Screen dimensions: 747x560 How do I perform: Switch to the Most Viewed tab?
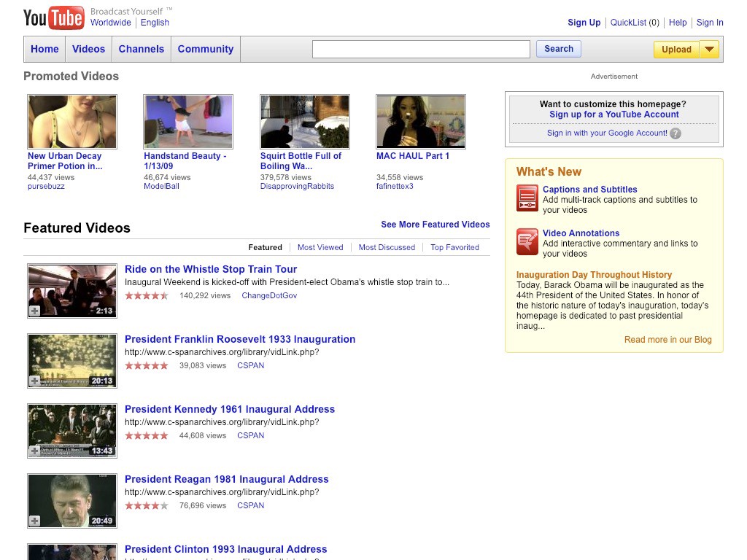coord(320,247)
